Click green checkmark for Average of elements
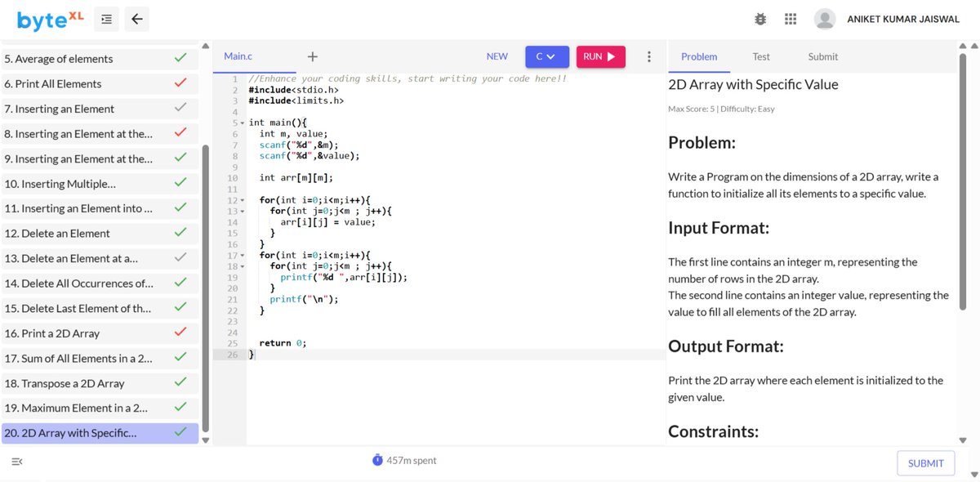This screenshot has width=980, height=482. 180,58
